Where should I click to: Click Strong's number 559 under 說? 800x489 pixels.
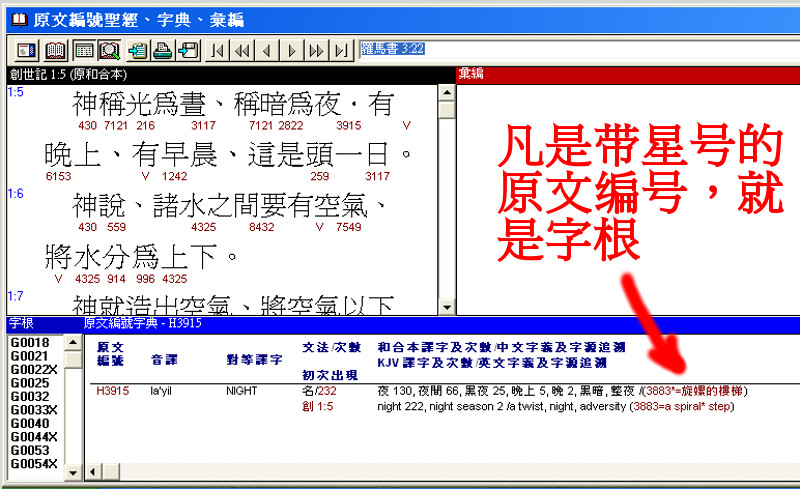point(116,227)
